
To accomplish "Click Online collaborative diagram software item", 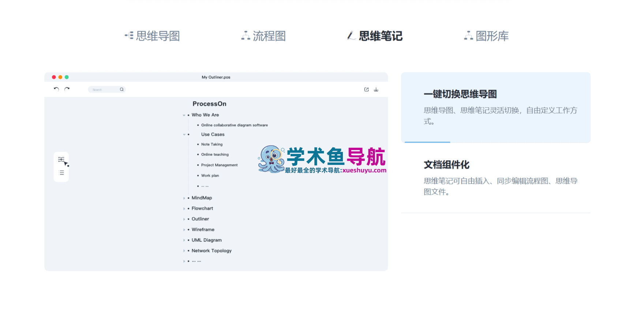I will tap(235, 125).
